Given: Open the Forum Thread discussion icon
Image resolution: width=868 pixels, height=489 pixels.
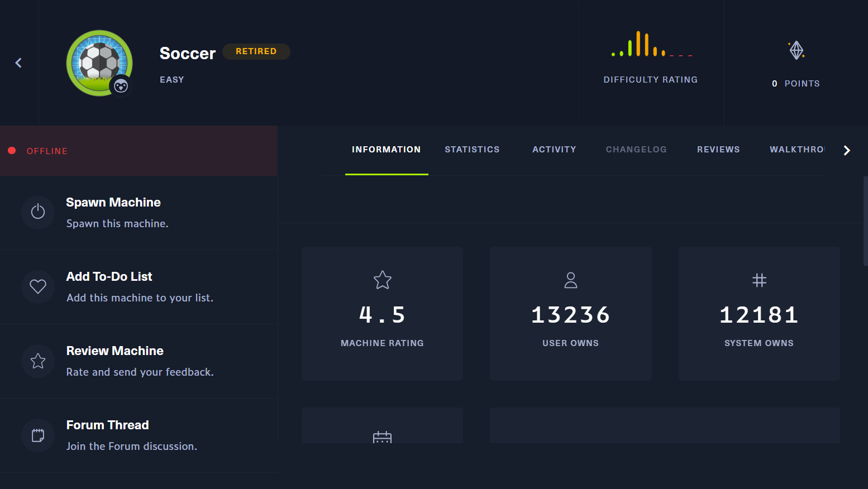Looking at the screenshot, I should point(38,435).
